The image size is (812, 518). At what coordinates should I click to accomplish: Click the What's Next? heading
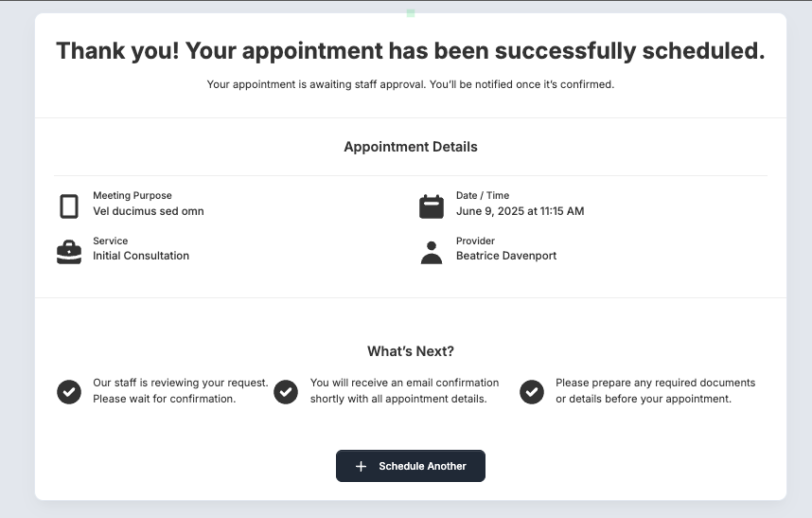(411, 351)
